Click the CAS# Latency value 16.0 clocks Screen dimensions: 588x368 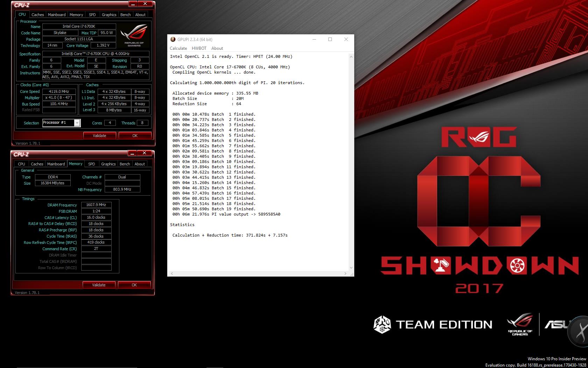96,218
